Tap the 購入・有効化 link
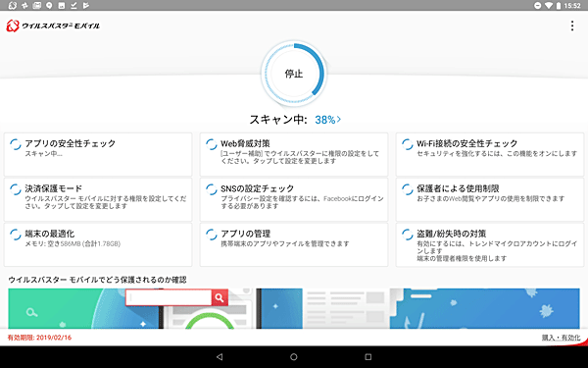This screenshot has height=368, width=588. point(561,338)
